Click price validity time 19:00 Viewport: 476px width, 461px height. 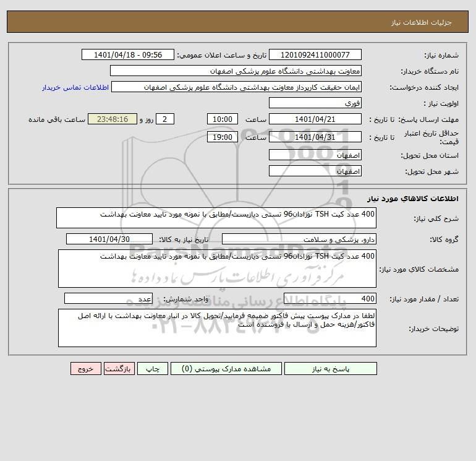pos(222,137)
